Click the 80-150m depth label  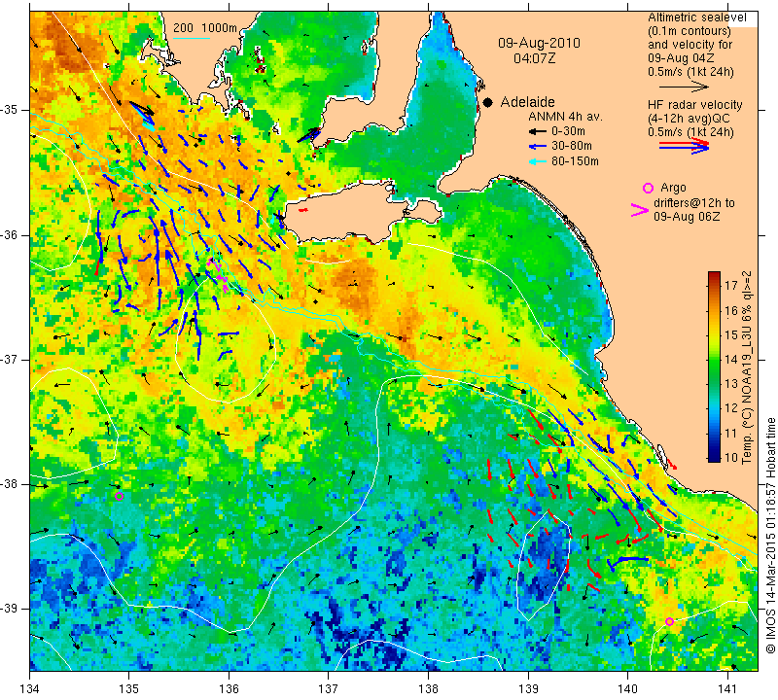[x=575, y=161]
